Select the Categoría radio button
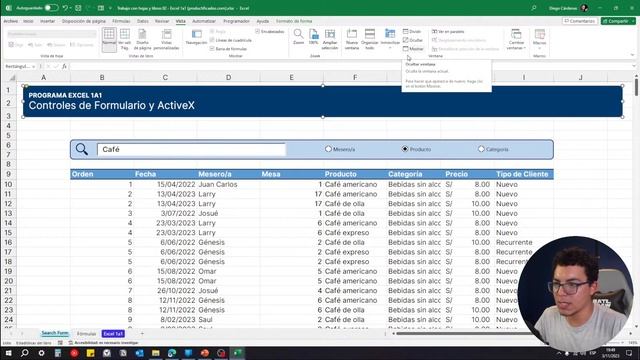Image resolution: width=640 pixels, height=360 pixels. tap(481, 149)
